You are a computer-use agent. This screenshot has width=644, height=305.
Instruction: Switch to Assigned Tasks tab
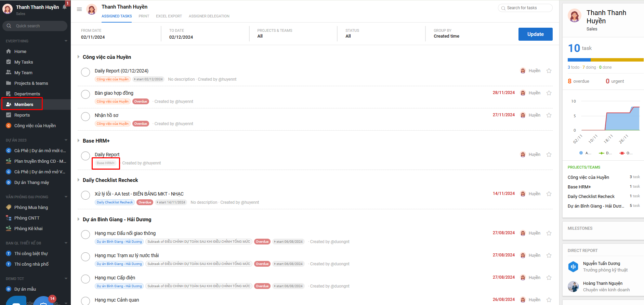[117, 16]
